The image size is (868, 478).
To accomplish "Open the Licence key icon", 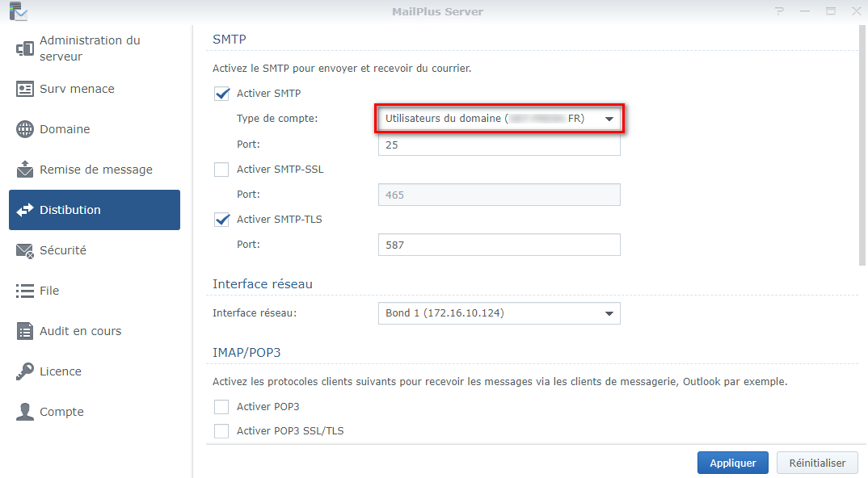I will tap(24, 371).
